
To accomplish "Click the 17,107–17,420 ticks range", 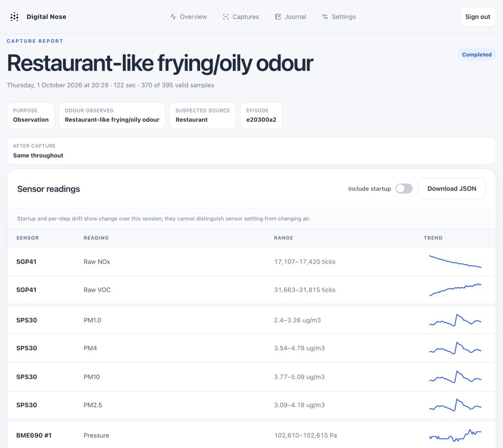I will tap(305, 261).
